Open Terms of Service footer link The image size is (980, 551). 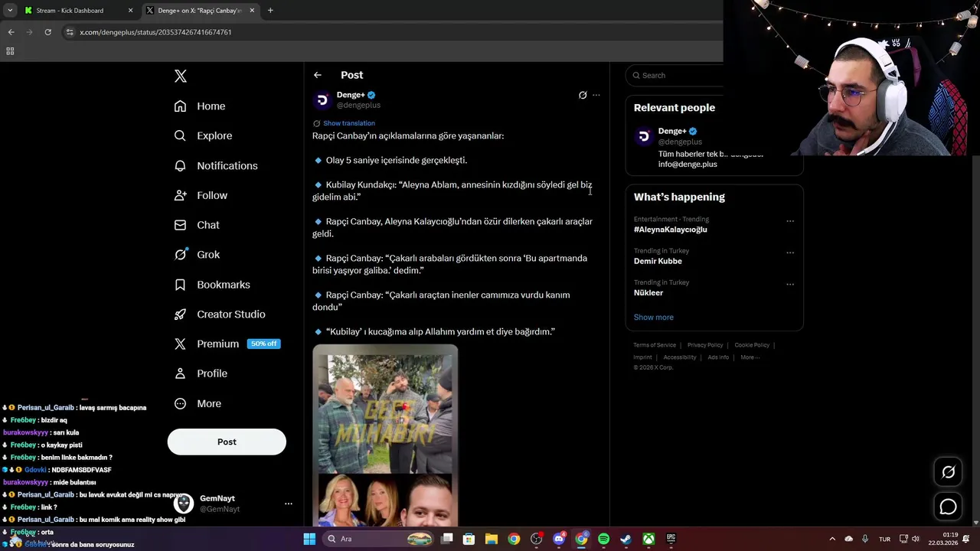click(655, 345)
